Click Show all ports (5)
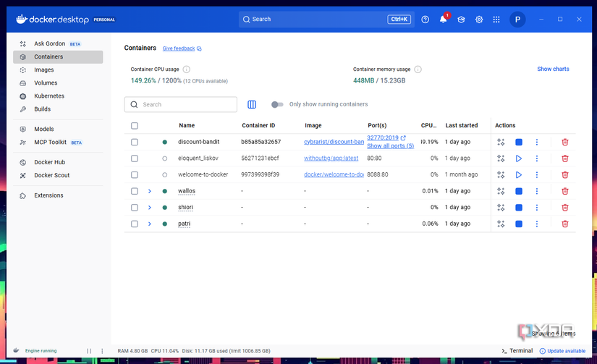 (x=390, y=146)
